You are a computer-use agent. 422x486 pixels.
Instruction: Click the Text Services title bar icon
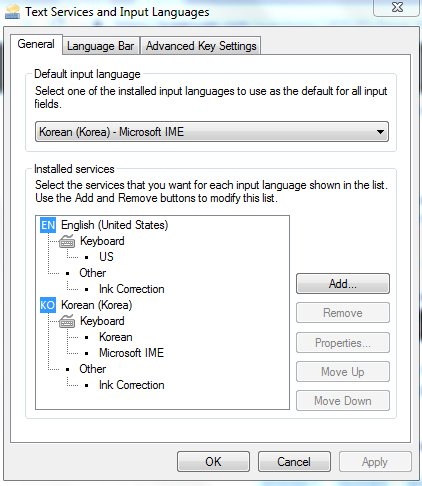point(13,12)
